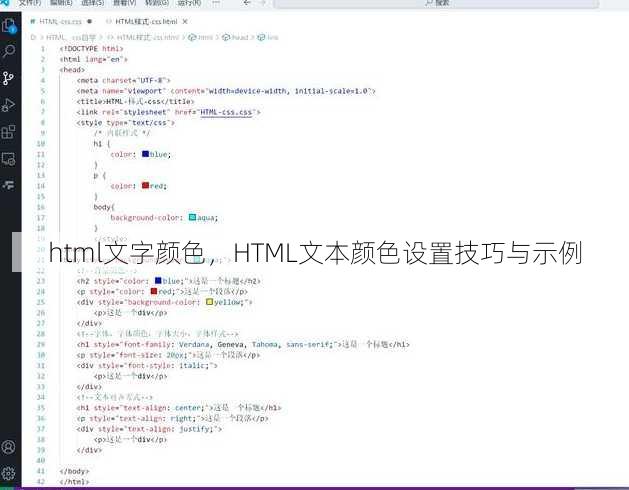The height and width of the screenshot is (490, 629).
Task: Click the command center search box
Action: click(x=436, y=3)
